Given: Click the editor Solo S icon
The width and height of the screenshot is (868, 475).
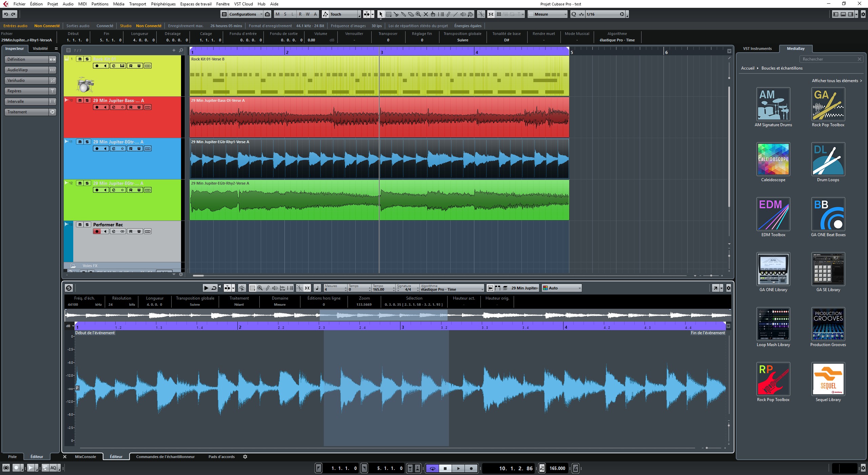Looking at the screenshot, I should [69, 288].
